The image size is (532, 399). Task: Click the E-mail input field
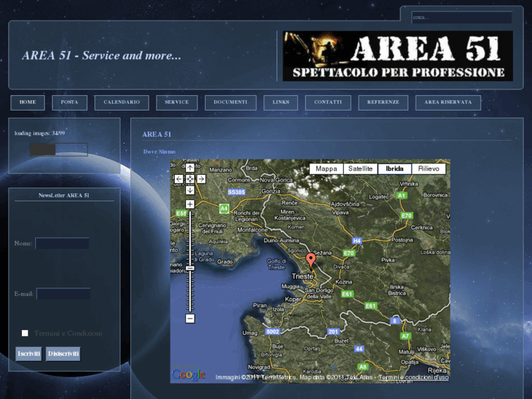click(64, 294)
